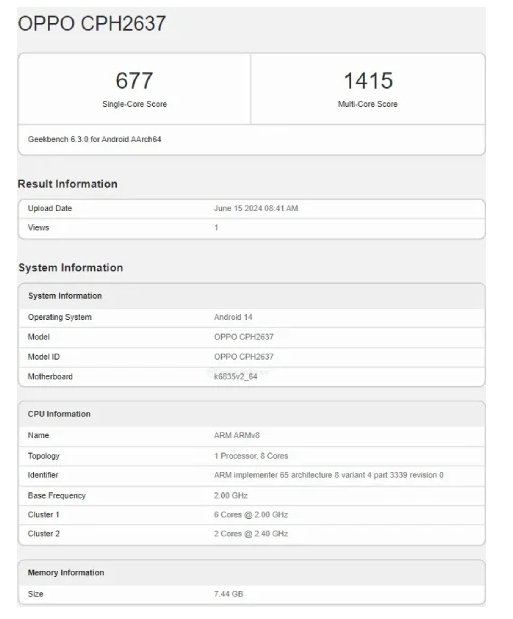
Task: Select the ARM implementer Identifier text
Action: [329, 475]
